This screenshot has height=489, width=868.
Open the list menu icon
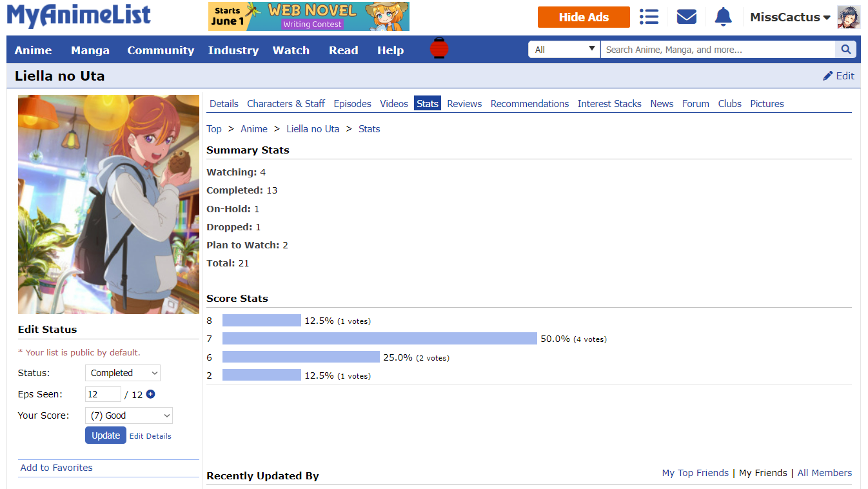click(x=649, y=17)
